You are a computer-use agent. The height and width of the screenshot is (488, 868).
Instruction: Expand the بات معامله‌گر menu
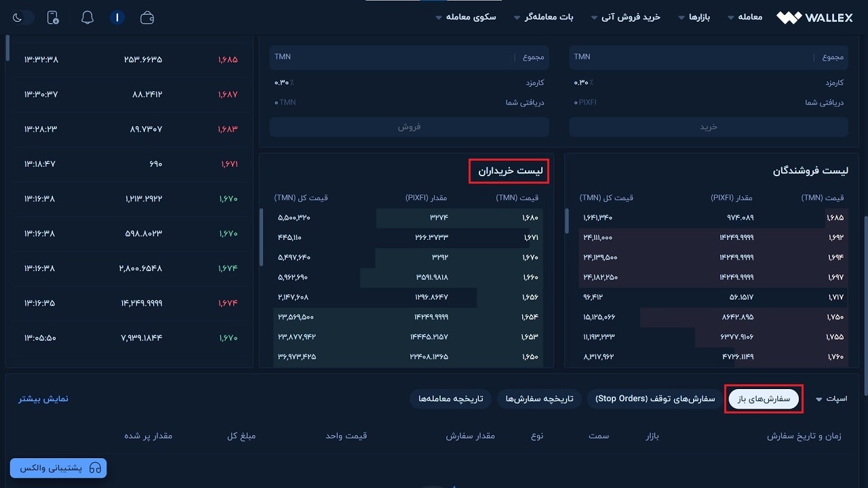point(543,17)
